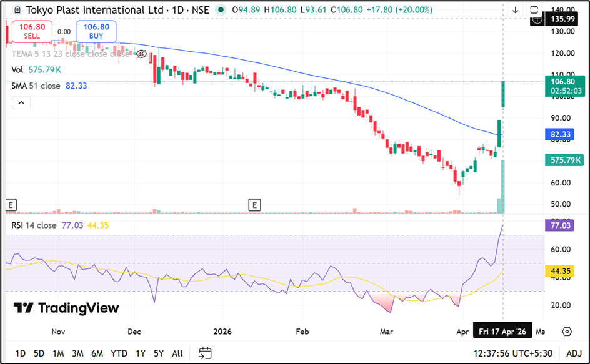This screenshot has width=590, height=364.
Task: Click the BUY 106.80 button
Action: point(96,31)
